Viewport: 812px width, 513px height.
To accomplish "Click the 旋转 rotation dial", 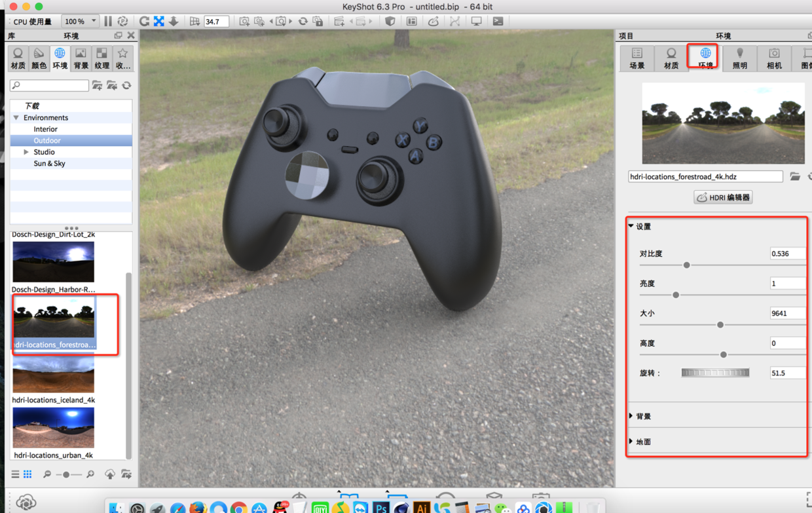I will click(715, 373).
